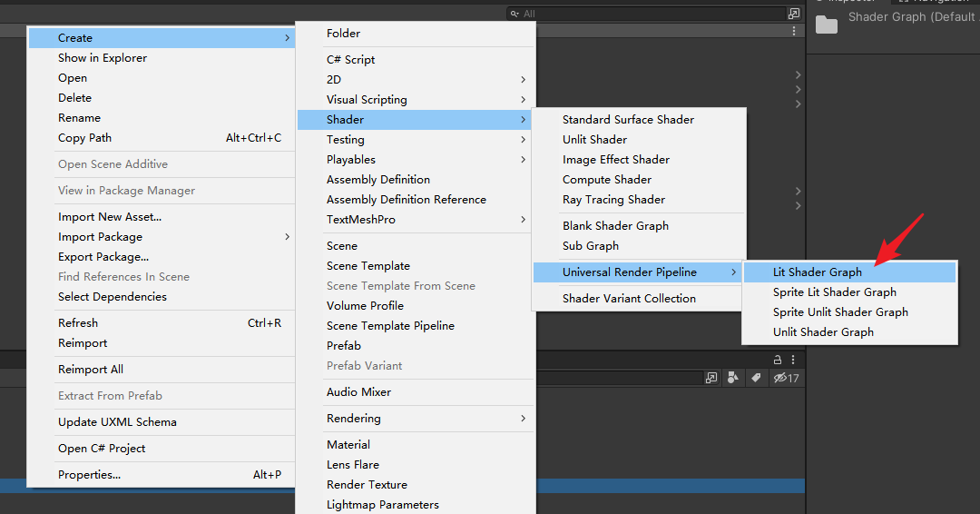Choose Assembly Definition
Image resolution: width=980 pixels, height=514 pixels.
pos(416,180)
